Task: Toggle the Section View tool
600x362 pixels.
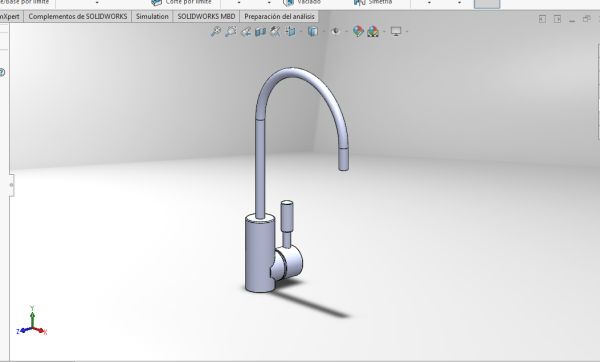Action: 261,32
